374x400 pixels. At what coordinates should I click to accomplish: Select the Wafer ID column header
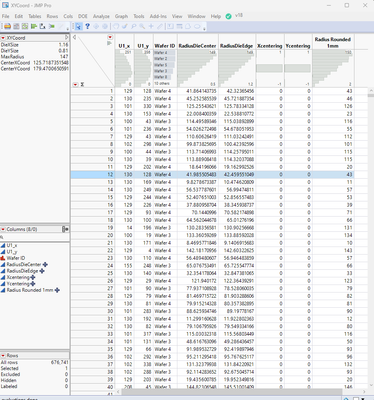165,46
